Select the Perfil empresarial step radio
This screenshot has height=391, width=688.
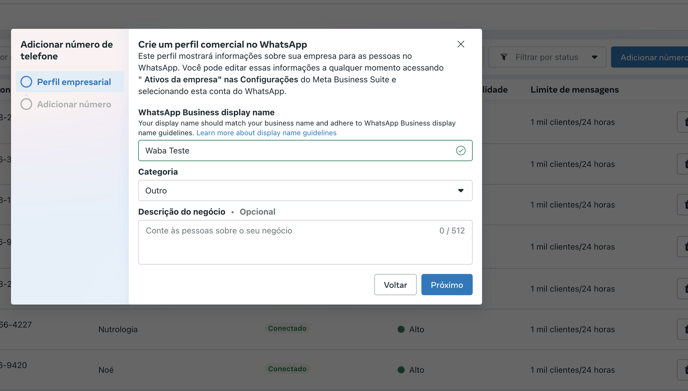(x=26, y=82)
